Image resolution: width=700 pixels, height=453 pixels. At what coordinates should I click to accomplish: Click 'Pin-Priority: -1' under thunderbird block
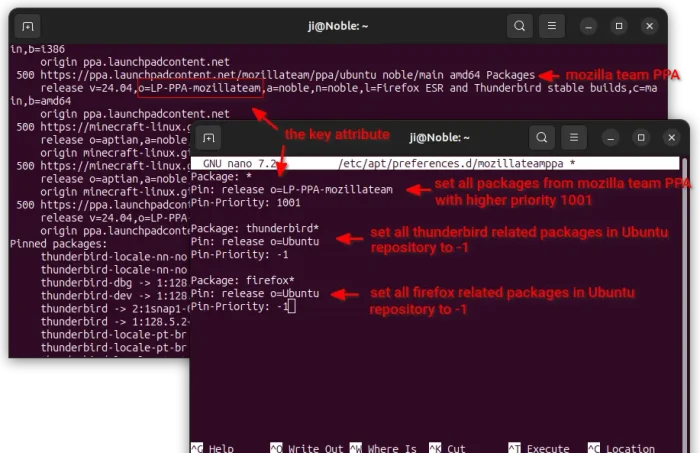pos(240,254)
